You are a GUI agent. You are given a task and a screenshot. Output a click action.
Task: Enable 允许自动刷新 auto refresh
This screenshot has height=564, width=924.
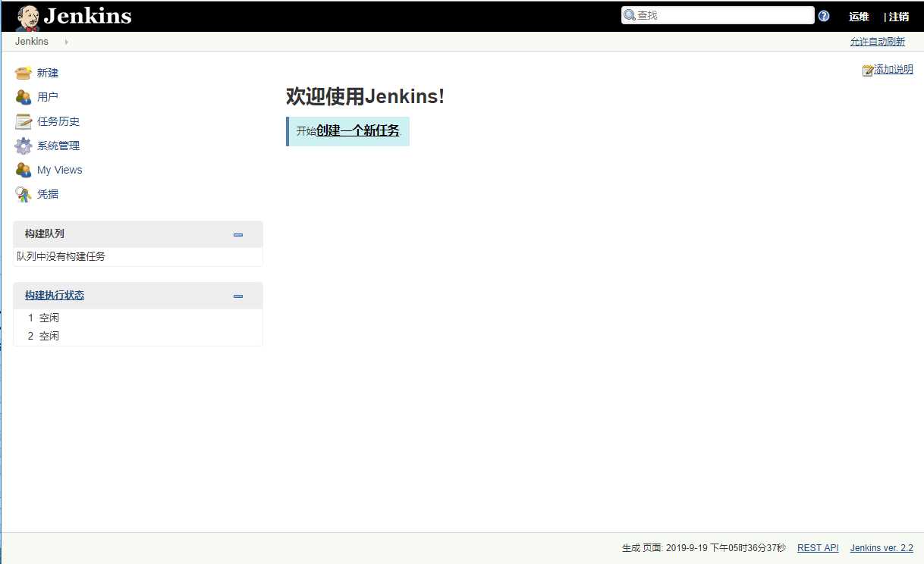878,42
